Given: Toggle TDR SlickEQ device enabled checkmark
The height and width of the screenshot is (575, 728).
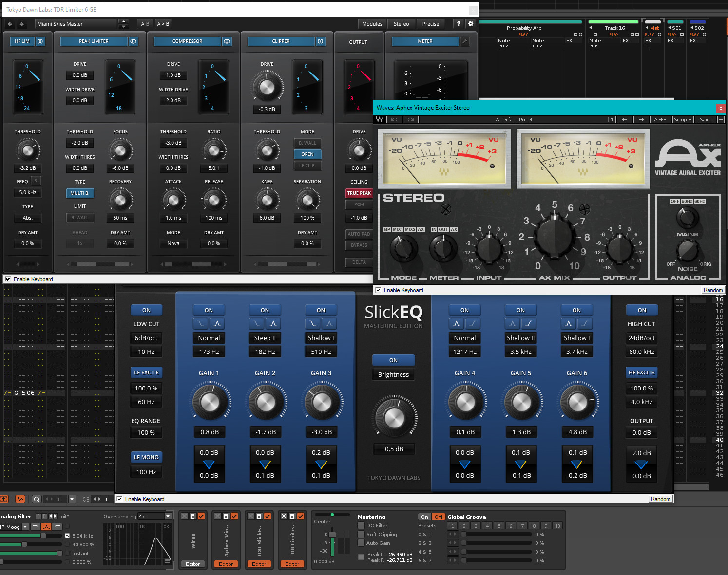Looking at the screenshot, I should [268, 516].
